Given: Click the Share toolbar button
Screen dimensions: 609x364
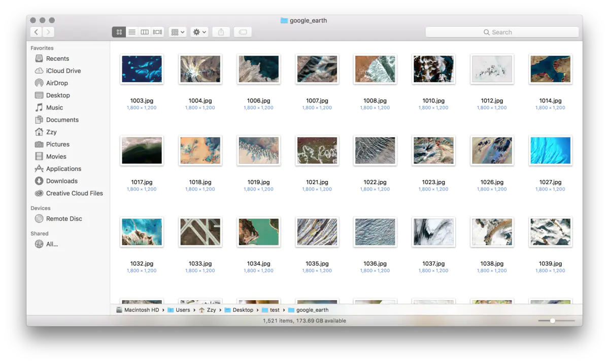Looking at the screenshot, I should point(221,32).
